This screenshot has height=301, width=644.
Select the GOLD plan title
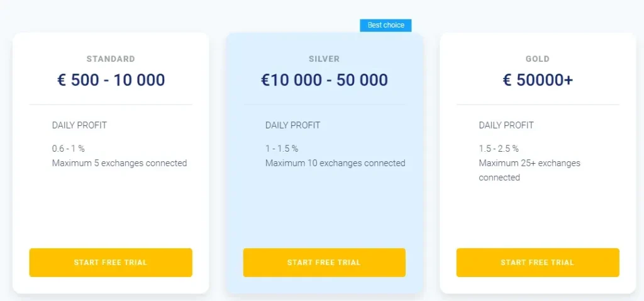(x=538, y=59)
